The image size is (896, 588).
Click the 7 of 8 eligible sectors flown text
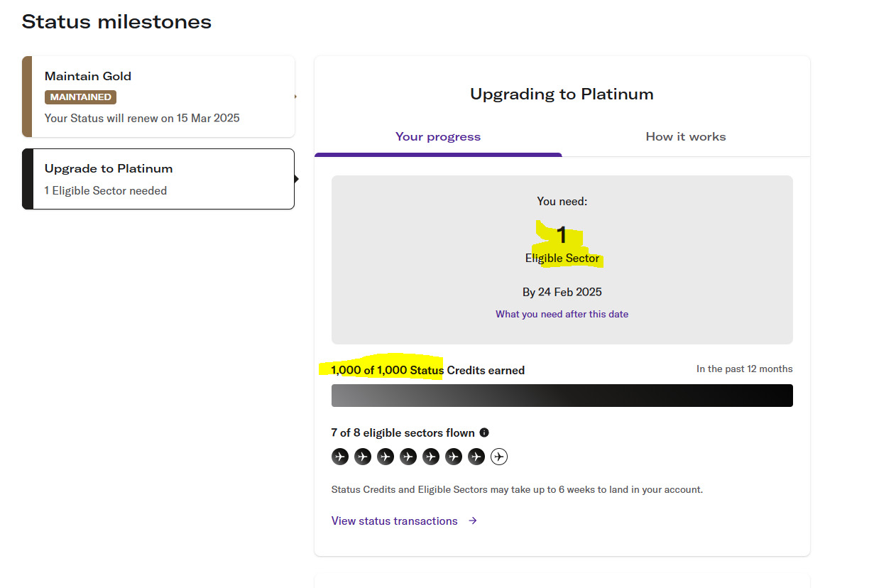[403, 432]
